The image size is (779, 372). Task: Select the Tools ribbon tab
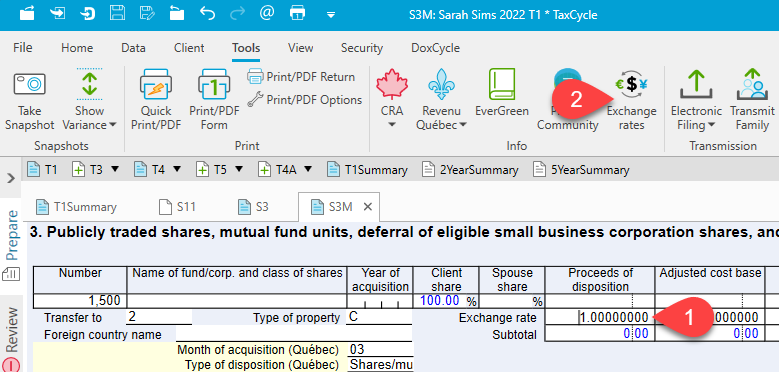(246, 48)
